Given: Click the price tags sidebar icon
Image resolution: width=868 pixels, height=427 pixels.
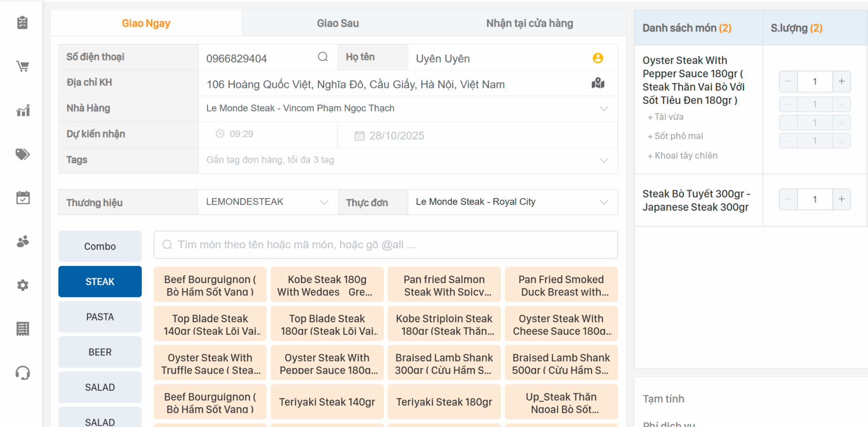Looking at the screenshot, I should [22, 154].
